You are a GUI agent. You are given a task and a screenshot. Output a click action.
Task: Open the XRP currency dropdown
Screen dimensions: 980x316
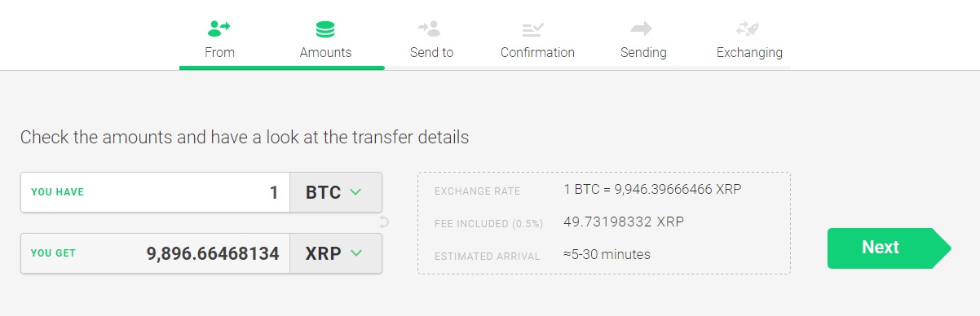(x=336, y=253)
